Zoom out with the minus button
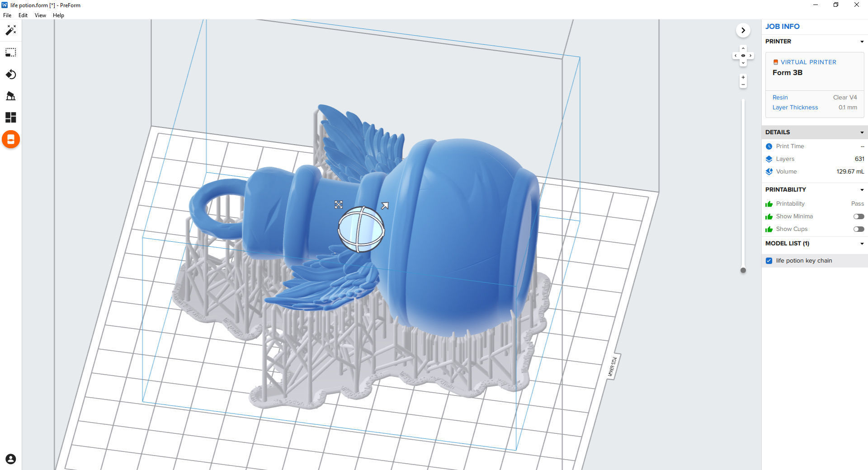Screen dimensions: 868x470 click(743, 85)
